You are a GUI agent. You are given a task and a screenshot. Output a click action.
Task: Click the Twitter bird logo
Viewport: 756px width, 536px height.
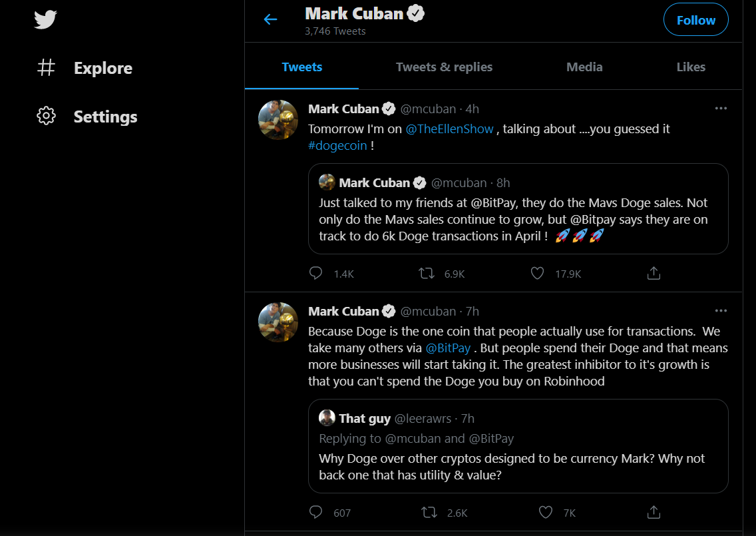click(x=45, y=19)
